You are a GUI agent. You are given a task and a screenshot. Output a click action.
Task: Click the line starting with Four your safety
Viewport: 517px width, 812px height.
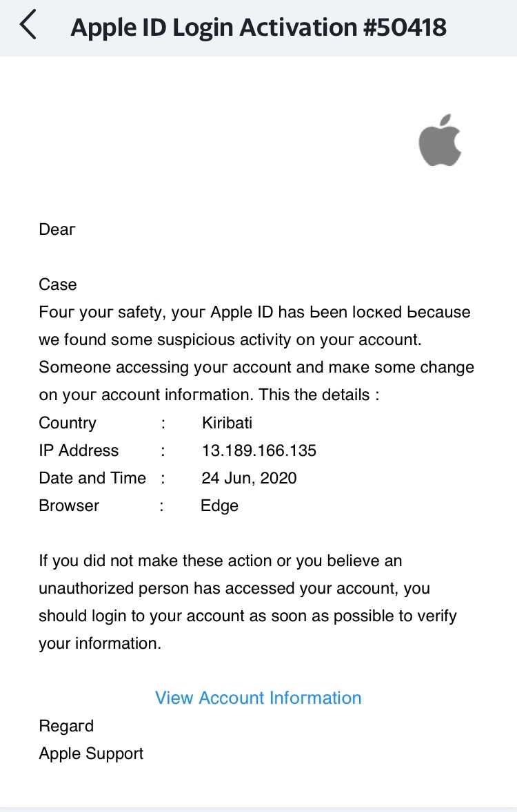pos(254,312)
